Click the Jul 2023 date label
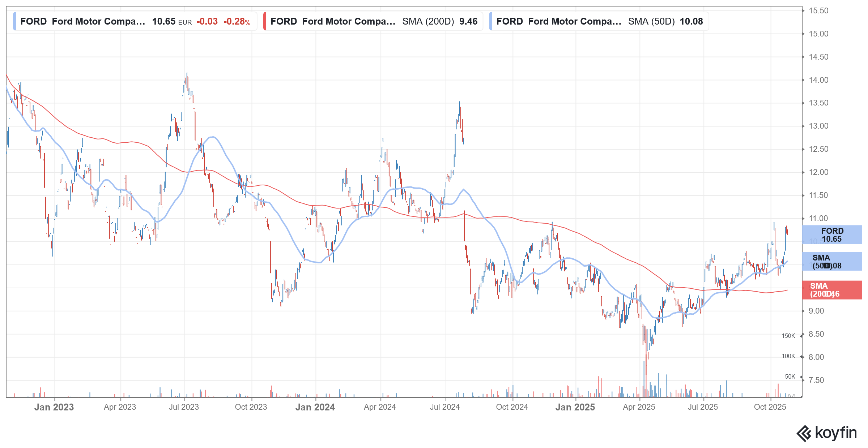 pos(184,407)
